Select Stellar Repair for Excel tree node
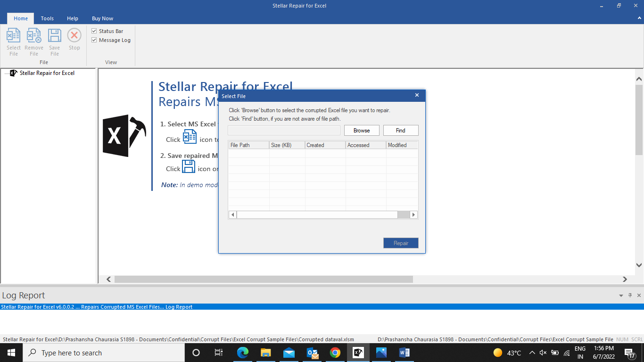 [47, 73]
